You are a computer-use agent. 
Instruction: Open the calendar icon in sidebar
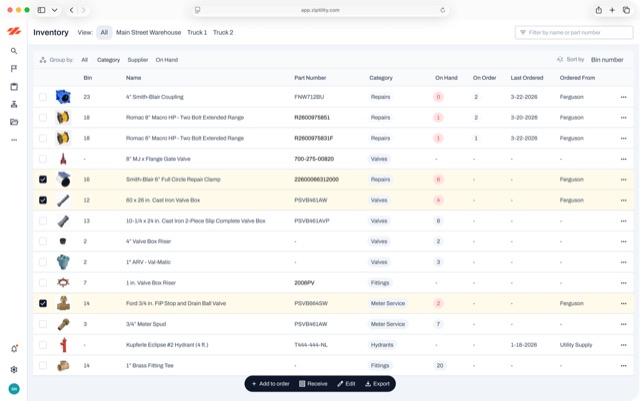14,87
